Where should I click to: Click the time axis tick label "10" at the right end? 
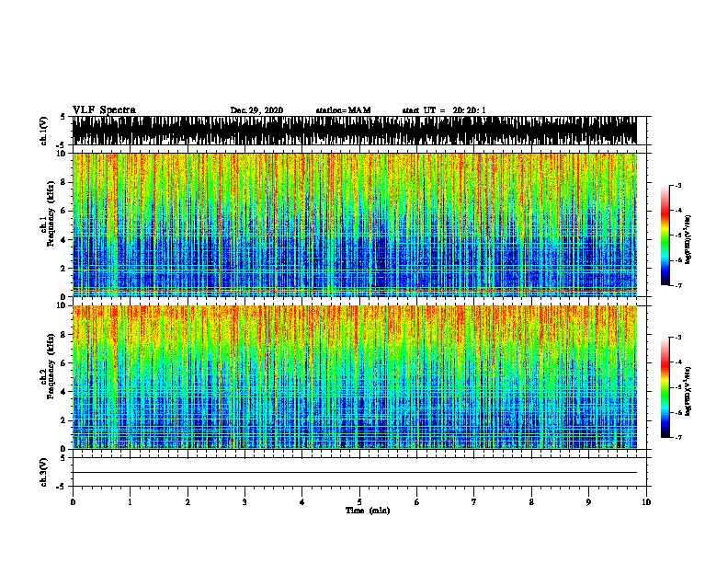(x=646, y=502)
